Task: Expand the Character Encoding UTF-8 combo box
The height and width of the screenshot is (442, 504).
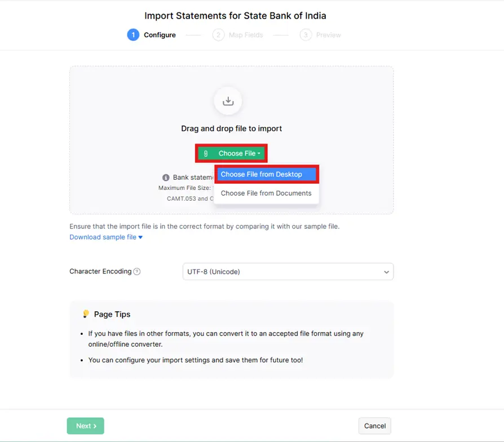Action: [288, 272]
